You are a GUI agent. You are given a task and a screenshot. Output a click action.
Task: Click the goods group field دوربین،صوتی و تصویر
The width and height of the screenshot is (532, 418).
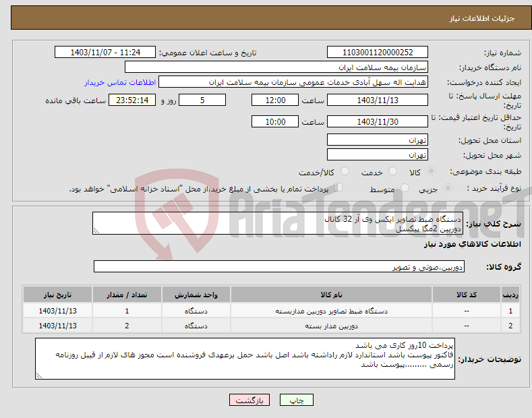tap(279, 267)
